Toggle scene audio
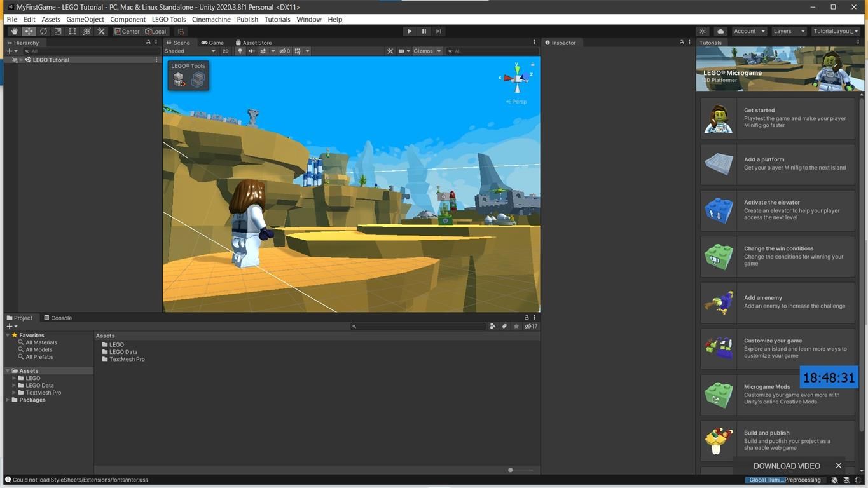This screenshot has height=488, width=868. 252,51
